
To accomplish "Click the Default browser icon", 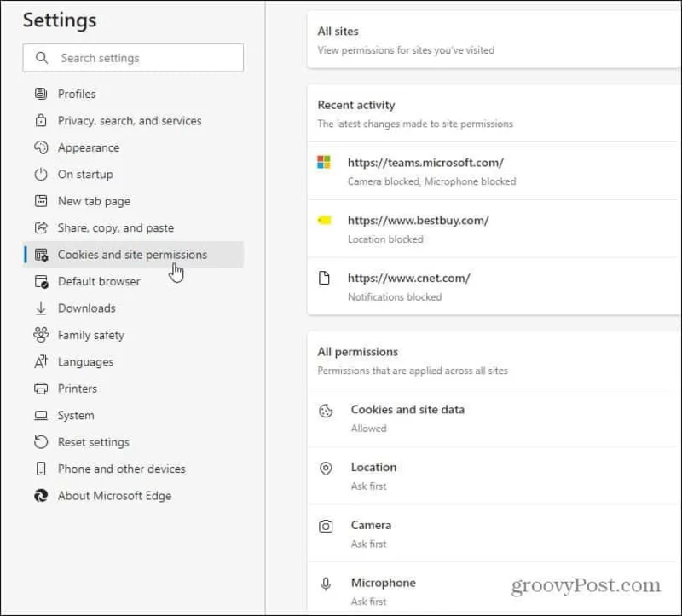I will [x=41, y=282].
